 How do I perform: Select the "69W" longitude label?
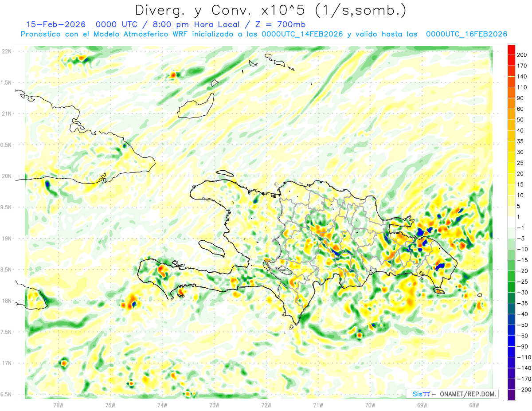(x=422, y=405)
